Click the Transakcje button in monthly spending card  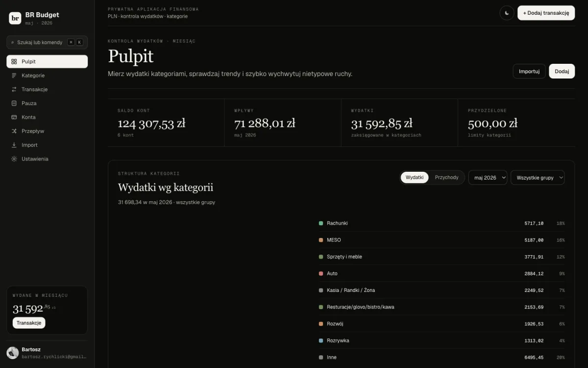29,323
